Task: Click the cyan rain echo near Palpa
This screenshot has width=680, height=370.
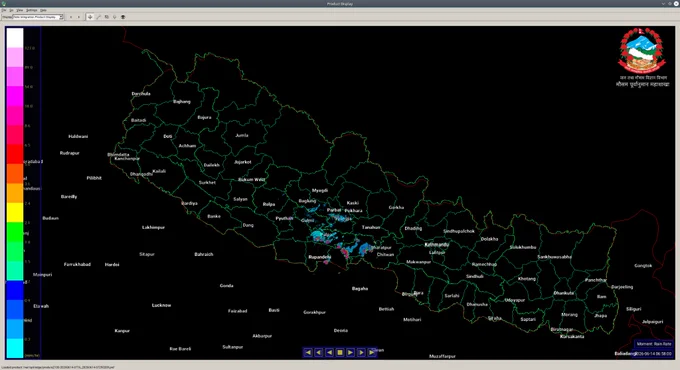Action: 317,236
